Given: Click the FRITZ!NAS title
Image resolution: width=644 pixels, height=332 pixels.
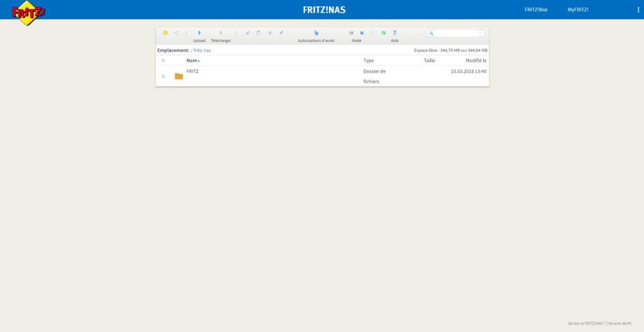Looking at the screenshot, I should [324, 10].
